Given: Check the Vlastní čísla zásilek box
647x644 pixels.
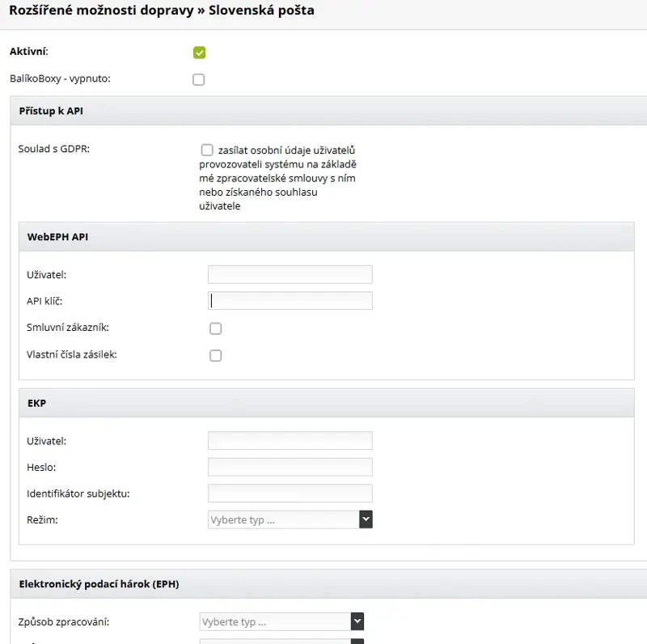Looking at the screenshot, I should coord(215,355).
